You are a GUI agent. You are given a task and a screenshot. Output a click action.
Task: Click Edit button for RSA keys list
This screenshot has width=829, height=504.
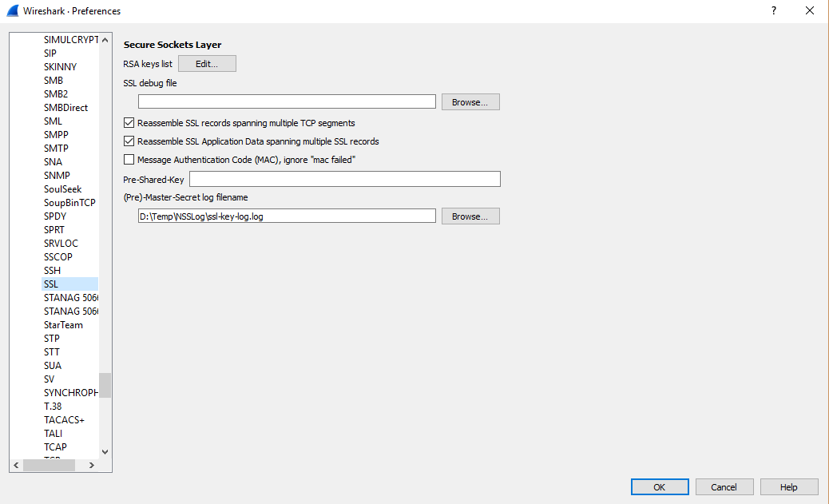207,64
